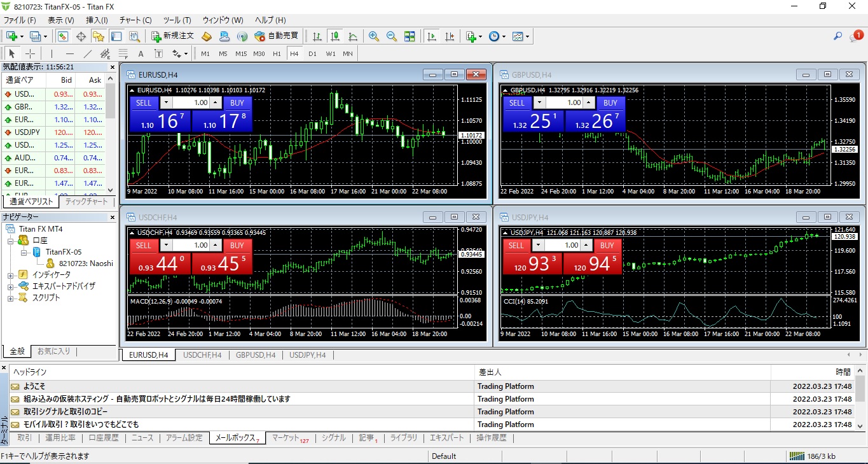Switch timeframe to H1
Screen dimensions: 868x464
click(277, 53)
